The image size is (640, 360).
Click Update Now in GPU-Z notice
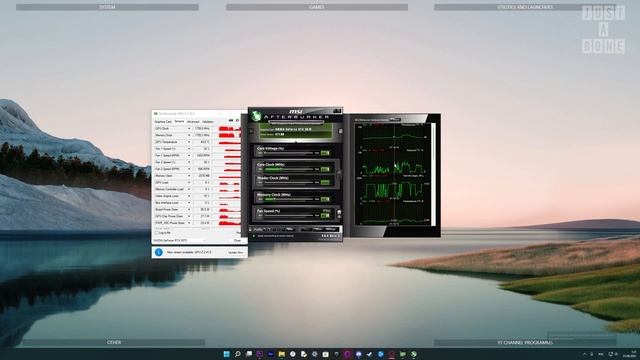[x=236, y=252]
